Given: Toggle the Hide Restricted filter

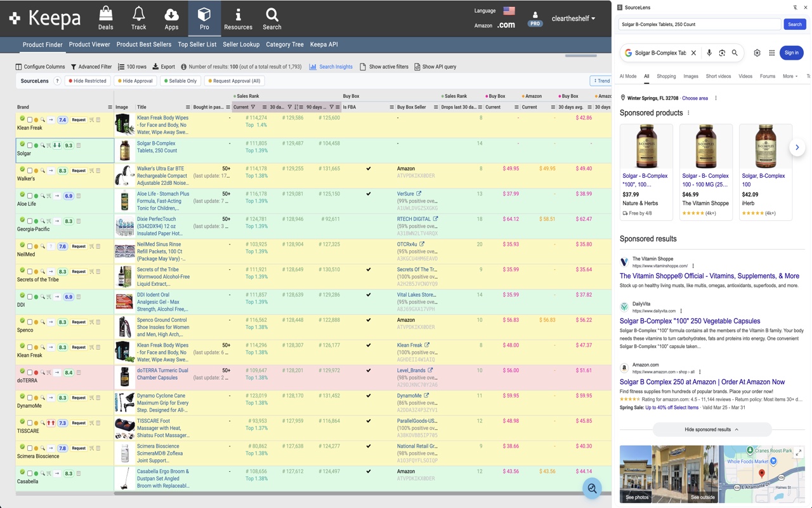Looking at the screenshot, I should (x=87, y=81).
